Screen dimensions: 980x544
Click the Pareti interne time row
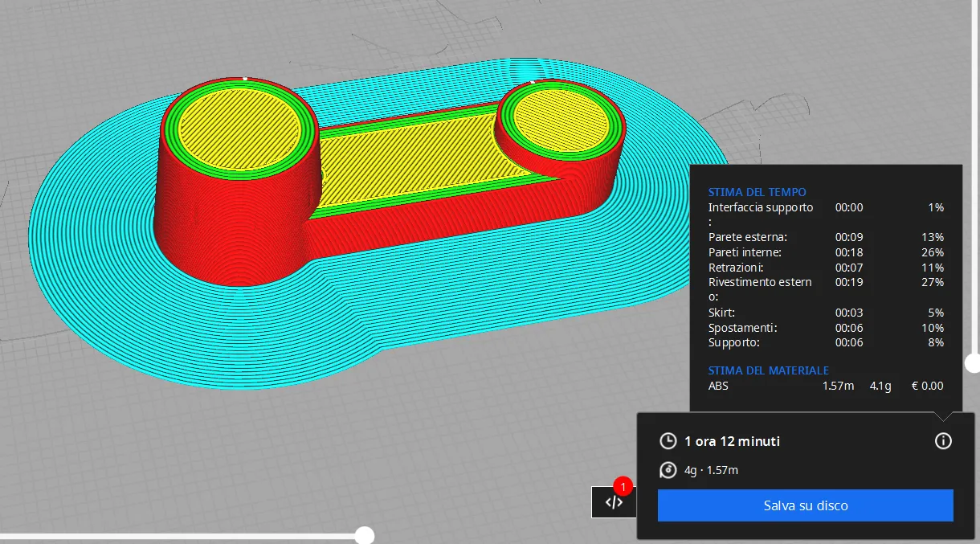click(825, 252)
